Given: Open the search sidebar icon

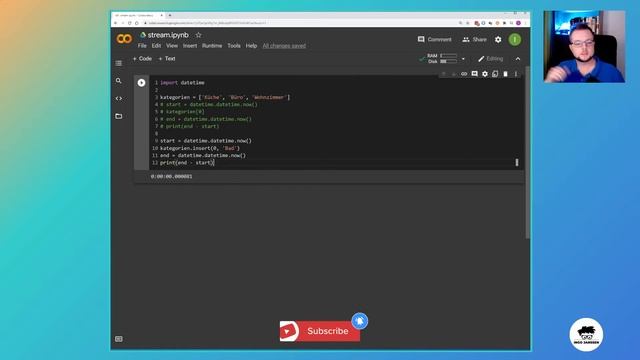Looking at the screenshot, I should pyautogui.click(x=119, y=81).
